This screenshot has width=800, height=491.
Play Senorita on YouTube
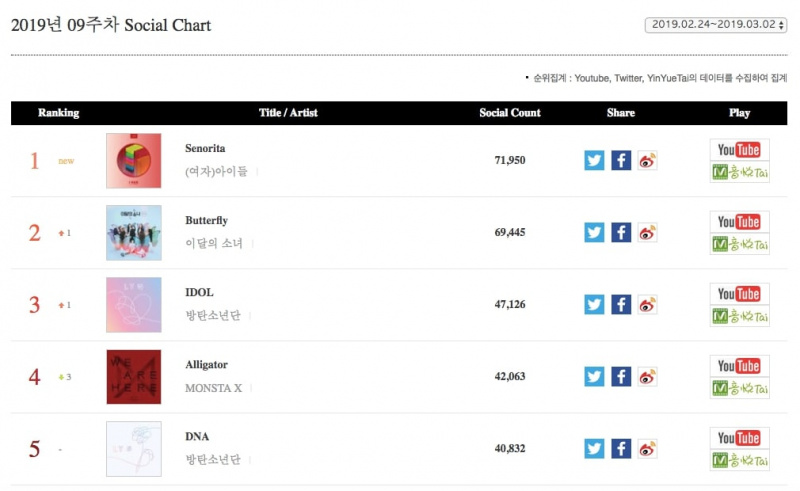point(739,150)
